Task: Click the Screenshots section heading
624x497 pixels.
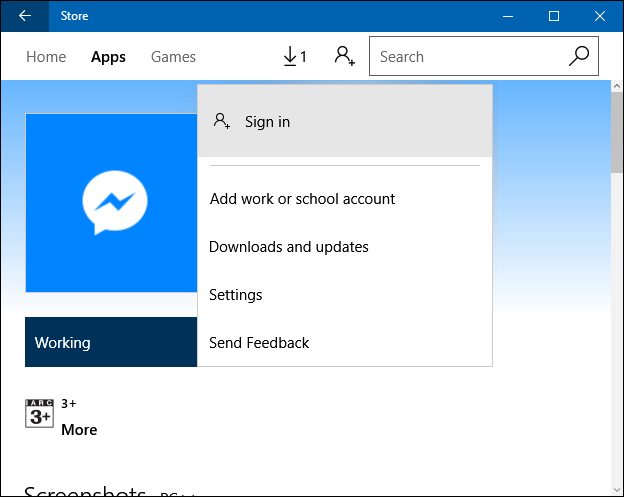Action: coord(84,492)
